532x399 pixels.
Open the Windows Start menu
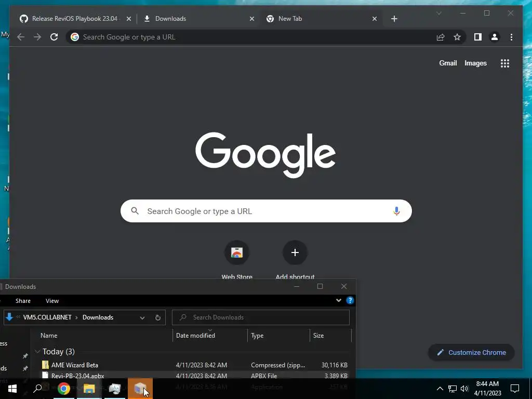[12, 389]
